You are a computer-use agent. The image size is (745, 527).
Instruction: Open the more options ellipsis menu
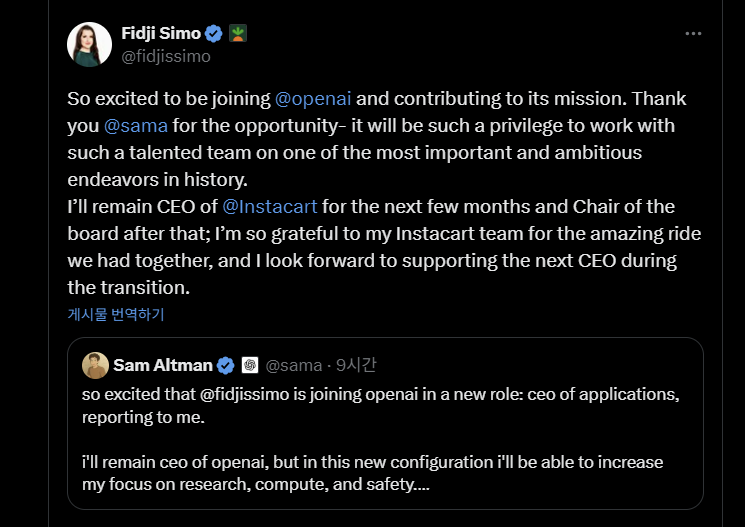tap(693, 33)
